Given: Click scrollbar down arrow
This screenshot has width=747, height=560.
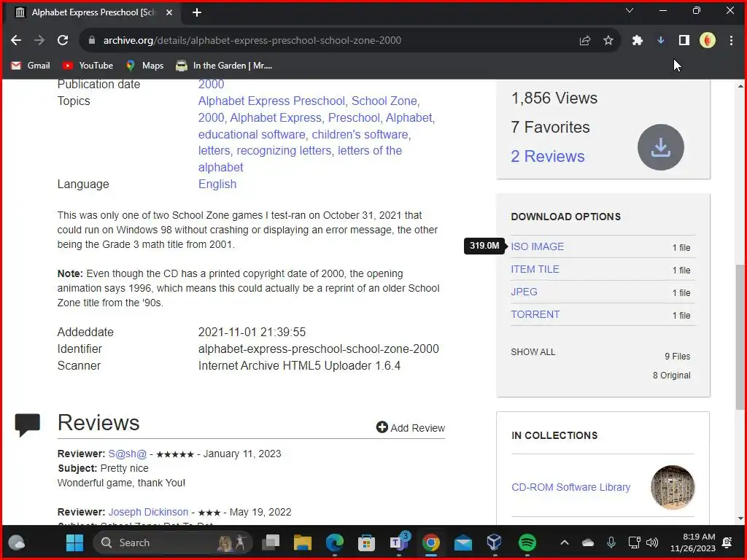Looking at the screenshot, I should pos(740,518).
